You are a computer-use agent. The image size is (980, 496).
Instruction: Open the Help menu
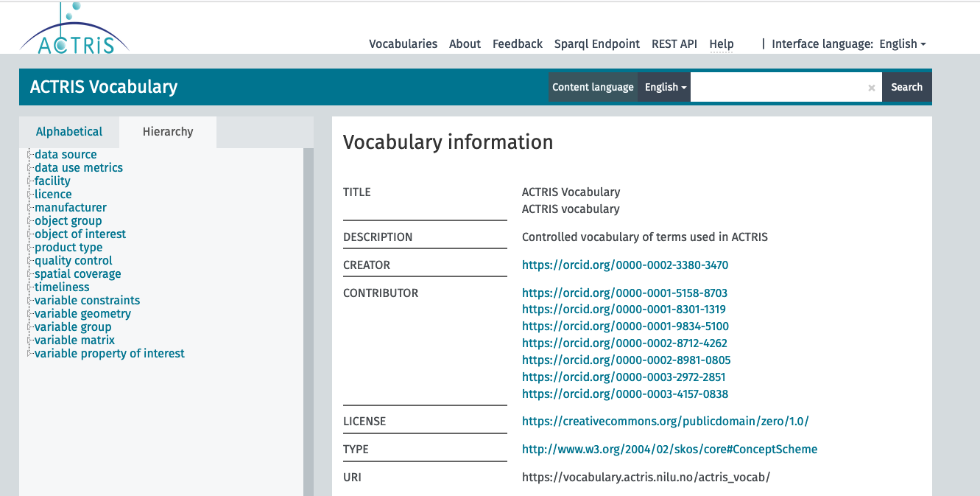tap(722, 44)
